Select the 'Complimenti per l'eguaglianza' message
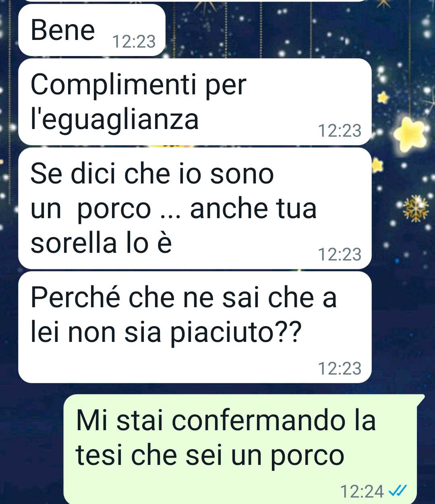The height and width of the screenshot is (504, 435). [x=195, y=102]
